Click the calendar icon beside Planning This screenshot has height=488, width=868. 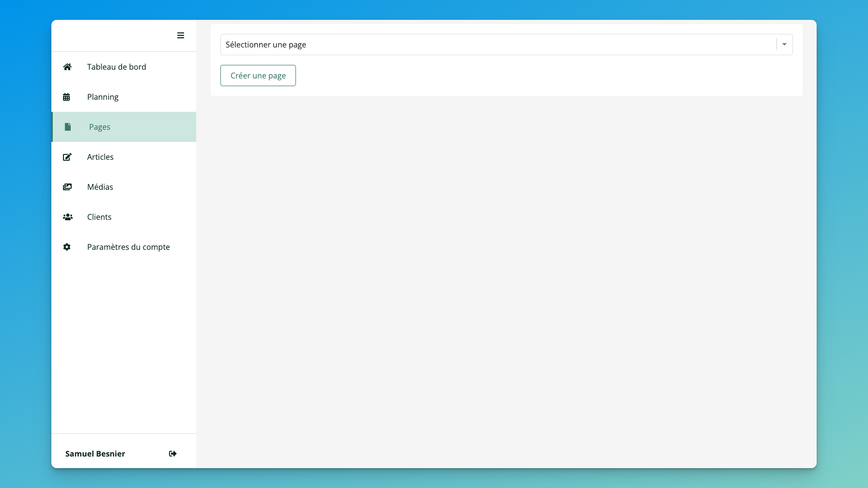(67, 97)
